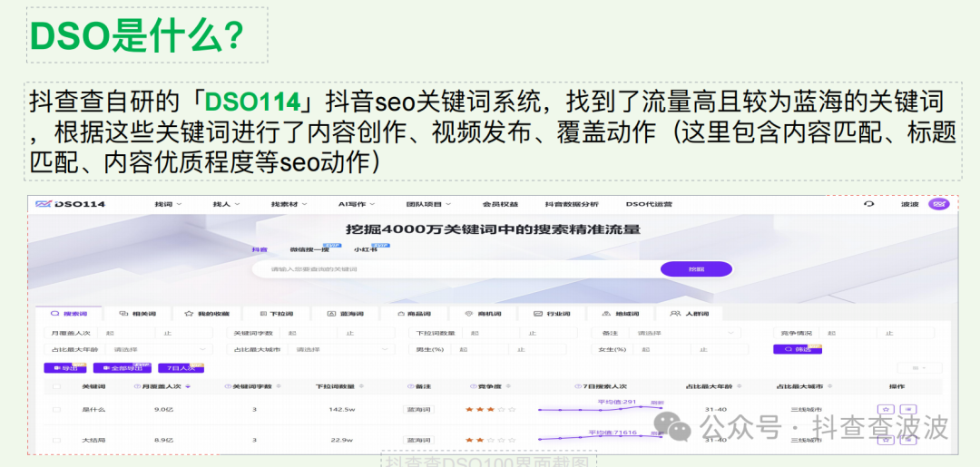This screenshot has width=980, height=467.
Task: Expand the 找人 navigation menu
Action: [x=226, y=204]
